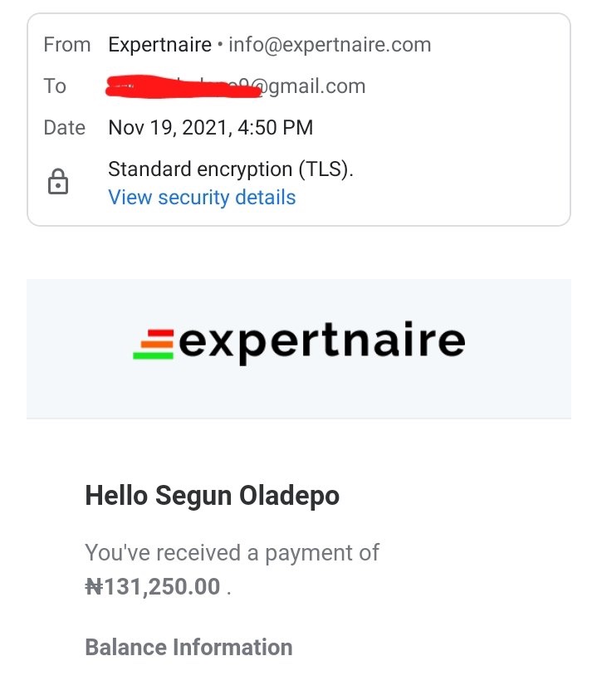Click the red scribble over recipient email
Image resolution: width=597 pixels, height=700 pixels.
pyautogui.click(x=183, y=86)
